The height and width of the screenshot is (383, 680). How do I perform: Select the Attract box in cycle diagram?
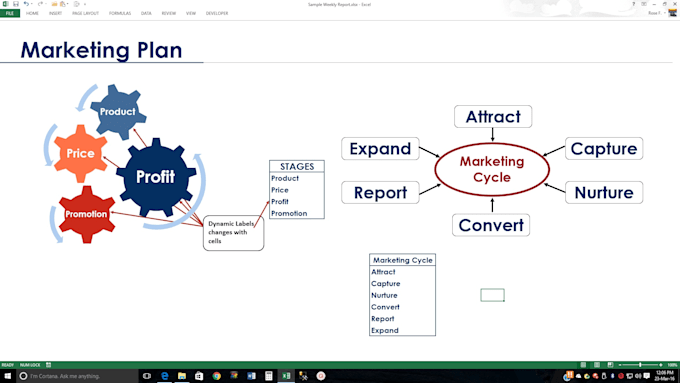493,117
